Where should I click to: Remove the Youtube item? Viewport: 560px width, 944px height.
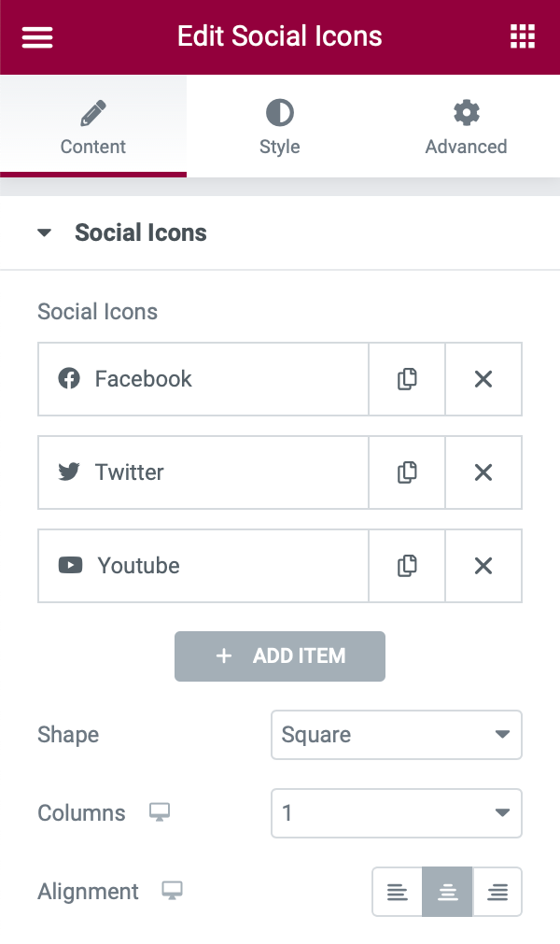[483, 566]
